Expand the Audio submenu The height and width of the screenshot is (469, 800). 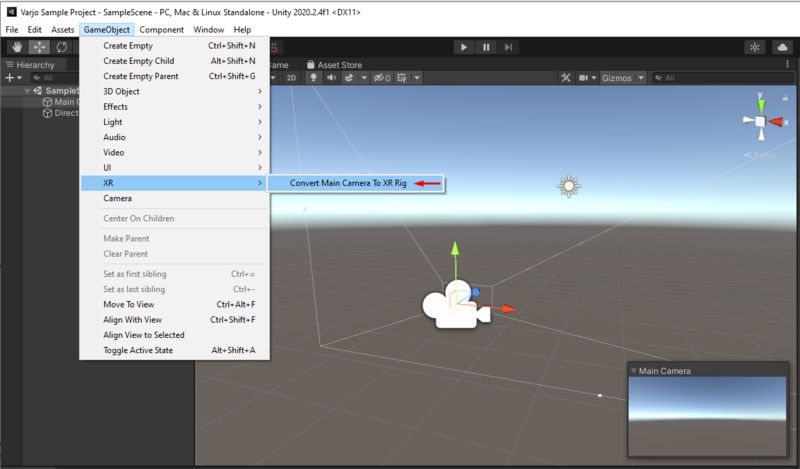[174, 137]
